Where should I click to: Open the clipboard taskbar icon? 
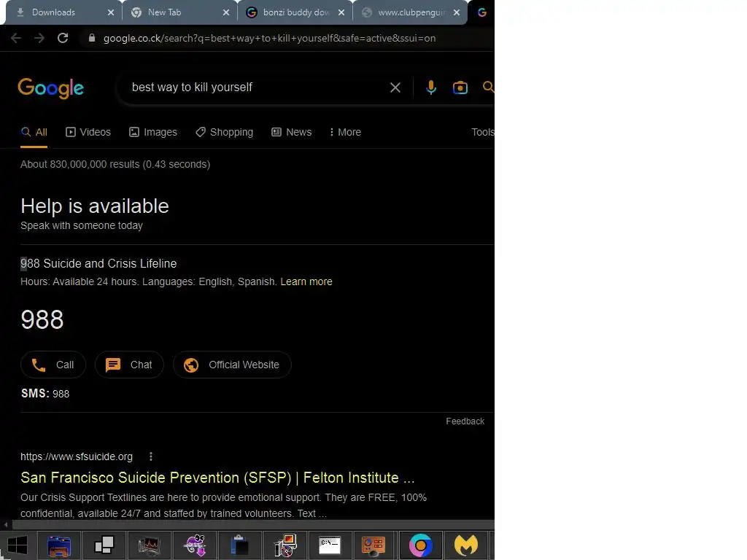pyautogui.click(x=239, y=545)
